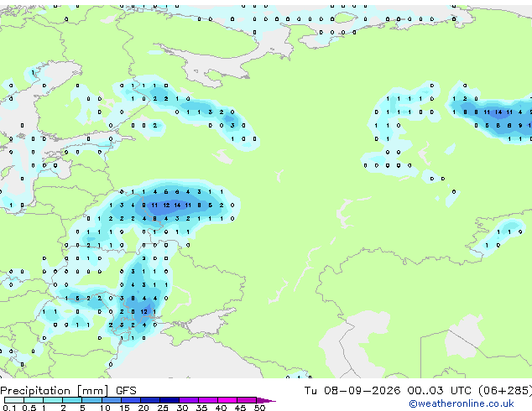Click the 'Tu 08-09-2026 00..03 UTC' timestamp
The width and height of the screenshot is (532, 411).
click(388, 390)
